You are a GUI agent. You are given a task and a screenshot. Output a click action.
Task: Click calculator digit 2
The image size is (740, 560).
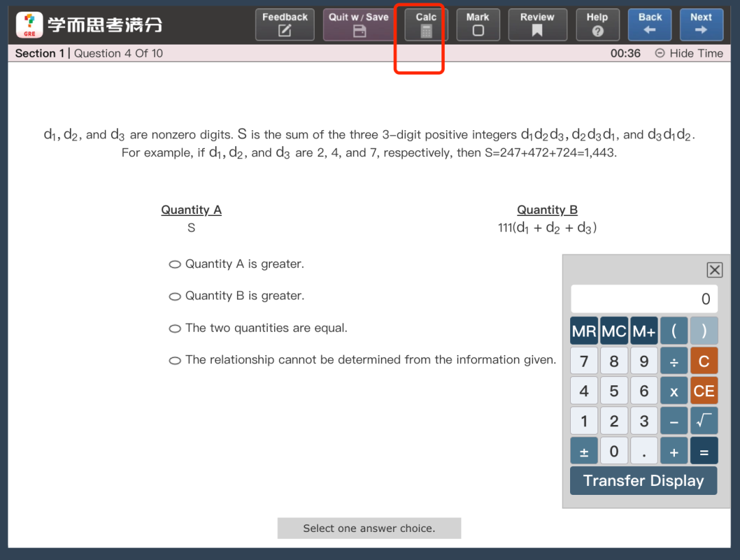coord(614,421)
